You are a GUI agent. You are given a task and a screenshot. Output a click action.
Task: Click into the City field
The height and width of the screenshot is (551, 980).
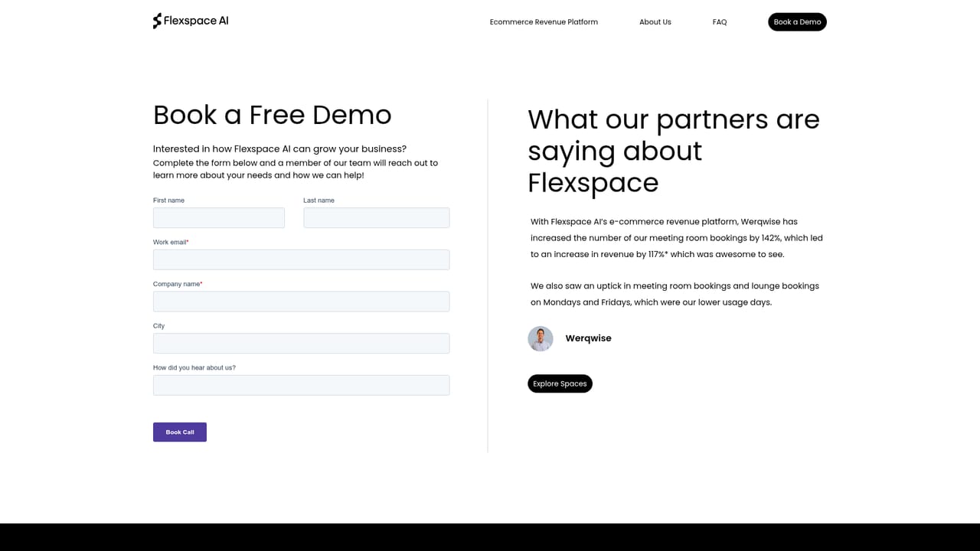point(301,344)
